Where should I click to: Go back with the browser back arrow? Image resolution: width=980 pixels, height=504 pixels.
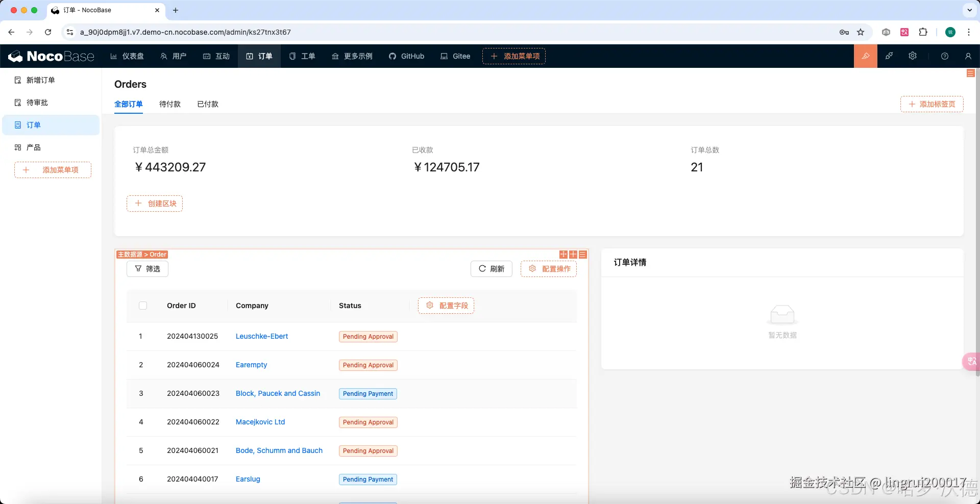[x=11, y=32]
